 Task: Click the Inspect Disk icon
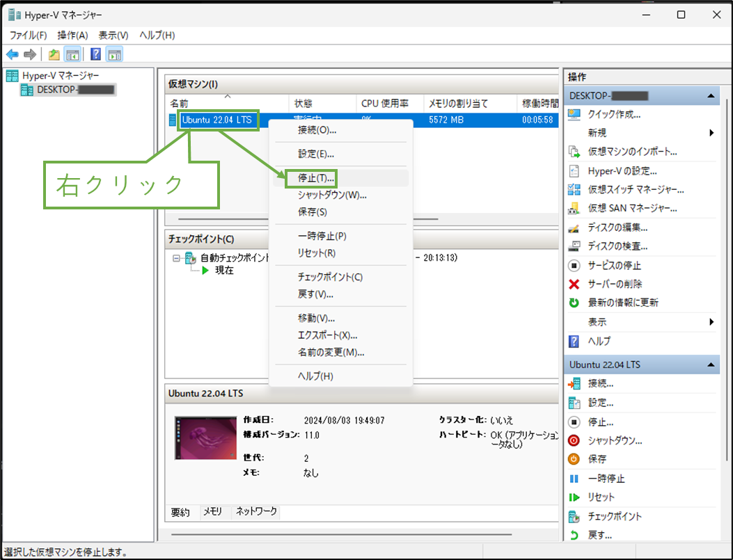[x=574, y=246]
